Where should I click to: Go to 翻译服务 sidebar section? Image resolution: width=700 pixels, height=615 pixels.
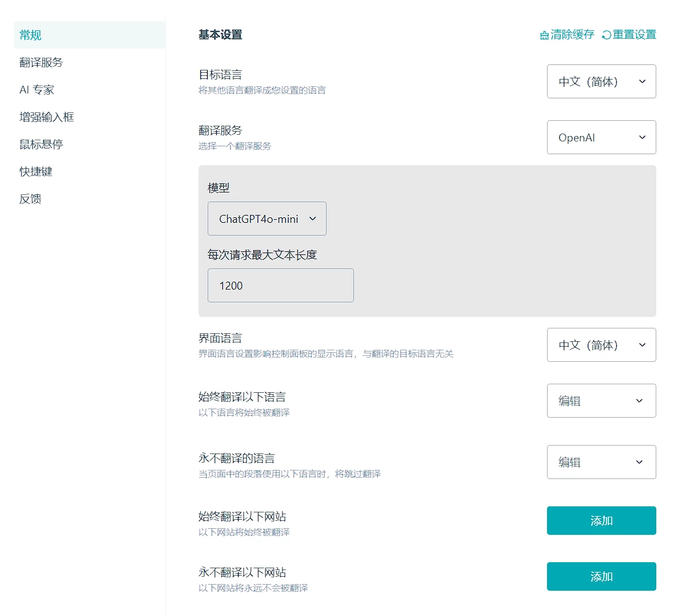(41, 63)
